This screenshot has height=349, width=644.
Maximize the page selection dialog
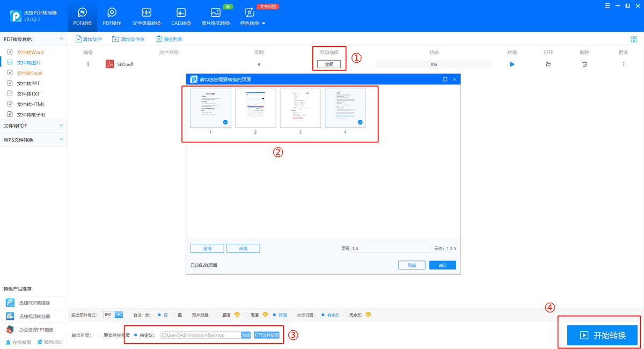coord(445,79)
